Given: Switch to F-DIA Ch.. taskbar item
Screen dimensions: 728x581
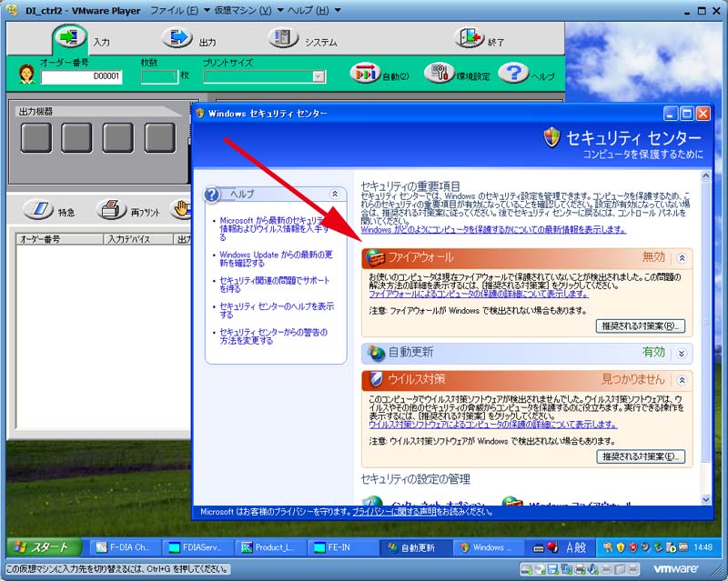Looking at the screenshot, I should click(124, 547).
